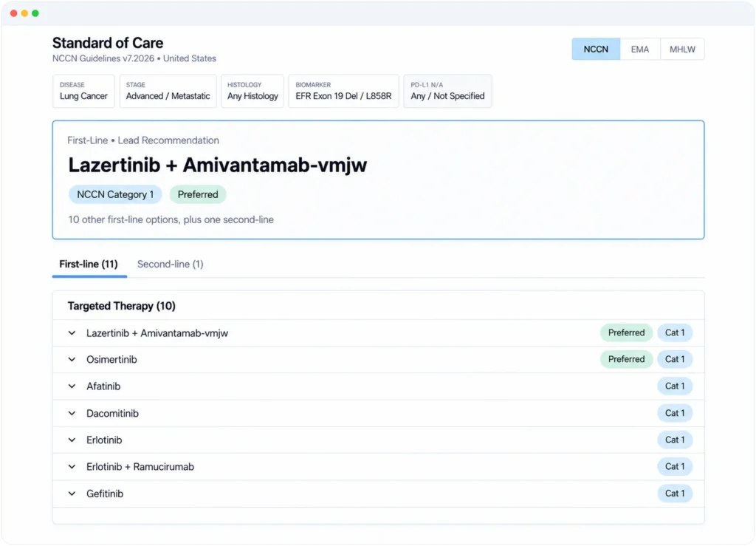Viewport: 756px width, 546px height.
Task: Click the '10 other first-line options' summary text
Action: [171, 219]
